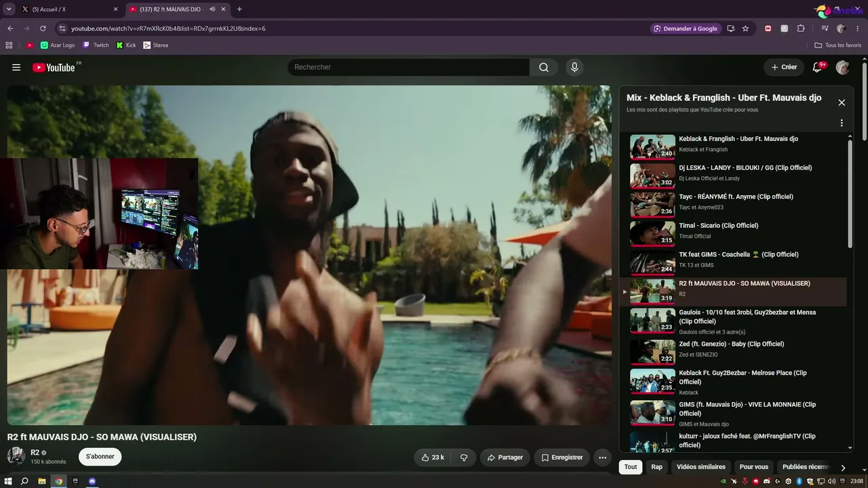The height and width of the screenshot is (488, 868).
Task: Share the video with Partager button
Action: tap(505, 457)
